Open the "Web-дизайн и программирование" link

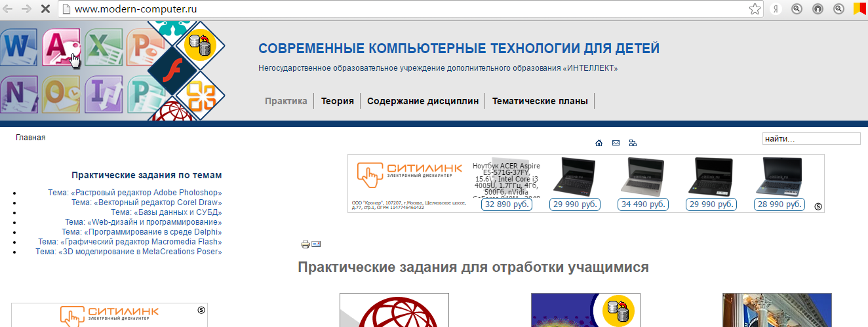(x=144, y=222)
